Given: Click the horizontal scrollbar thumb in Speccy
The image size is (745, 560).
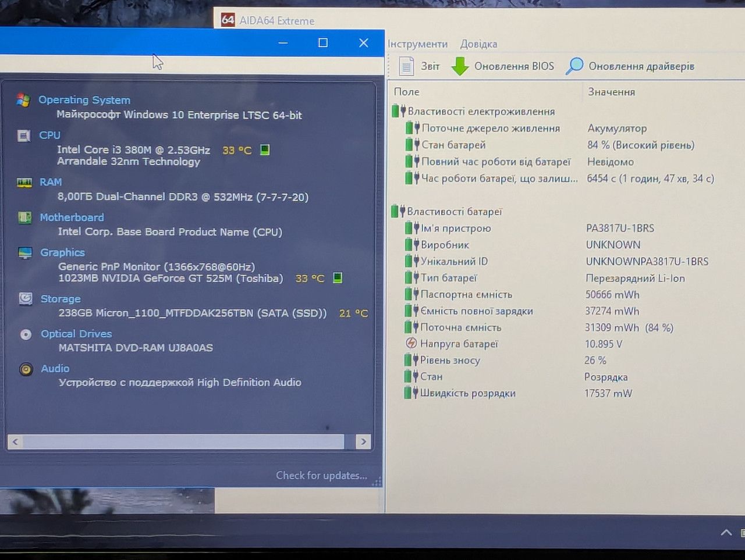Looking at the screenshot, I should [x=183, y=442].
